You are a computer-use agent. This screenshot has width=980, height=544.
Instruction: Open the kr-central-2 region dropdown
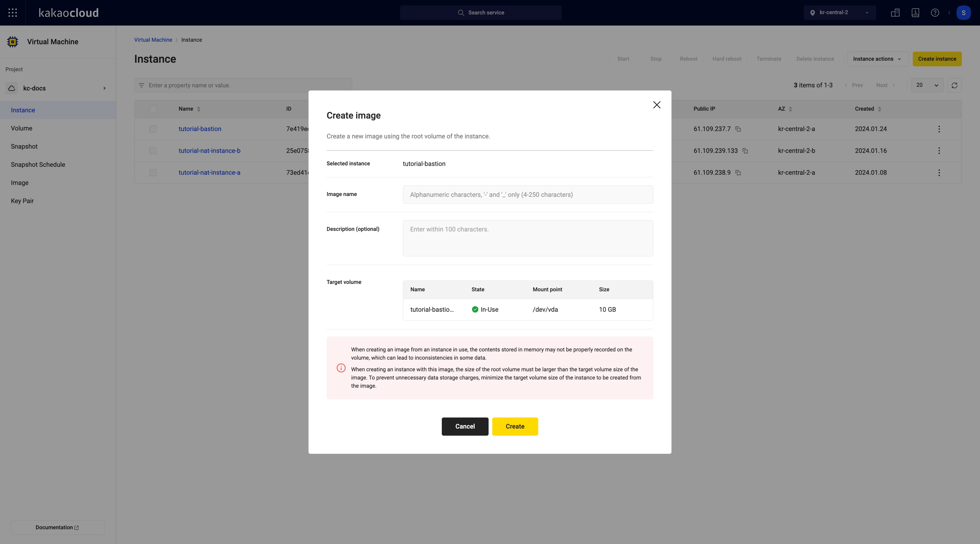840,13
